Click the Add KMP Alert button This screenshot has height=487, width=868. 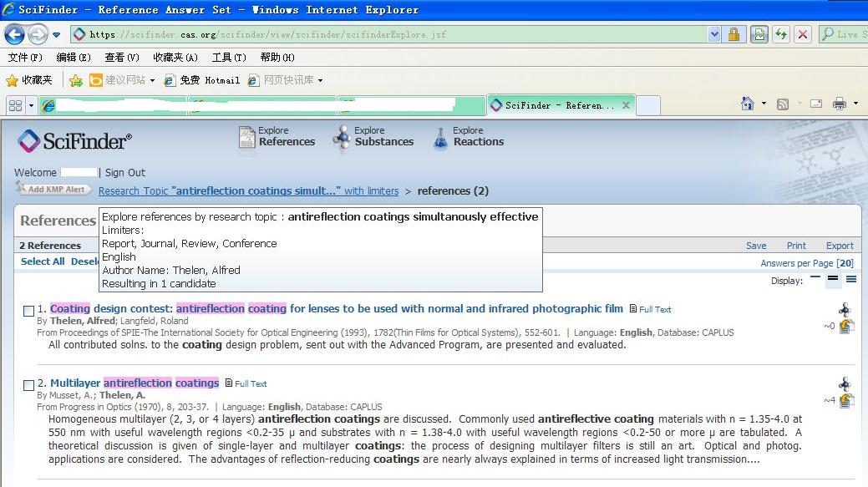pyautogui.click(x=53, y=189)
